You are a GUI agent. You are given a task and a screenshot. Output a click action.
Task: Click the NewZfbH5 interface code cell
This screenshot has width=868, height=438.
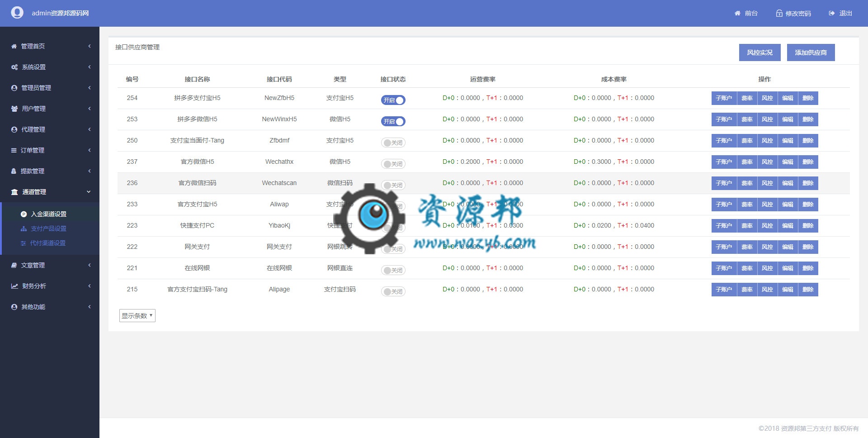[x=279, y=98]
